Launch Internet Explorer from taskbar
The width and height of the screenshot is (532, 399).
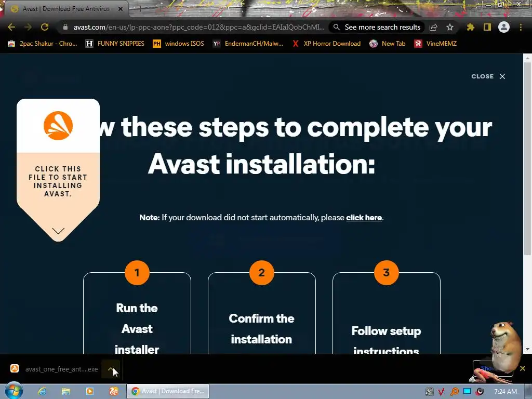click(x=42, y=391)
